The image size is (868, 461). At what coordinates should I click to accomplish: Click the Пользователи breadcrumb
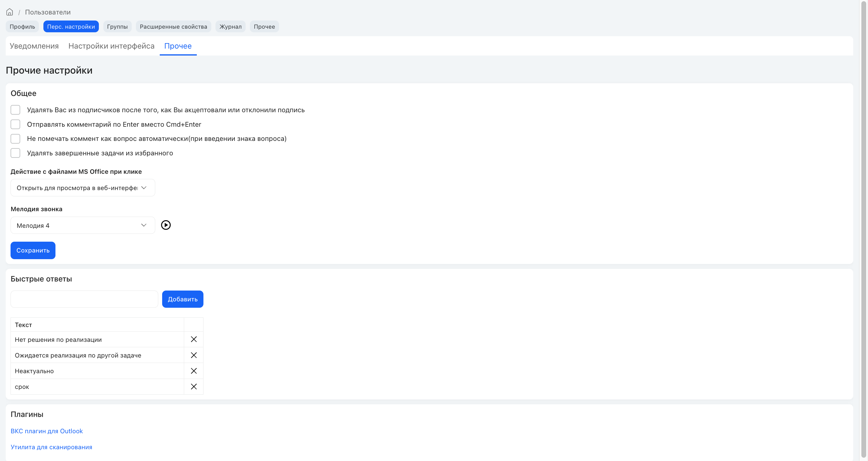click(48, 12)
